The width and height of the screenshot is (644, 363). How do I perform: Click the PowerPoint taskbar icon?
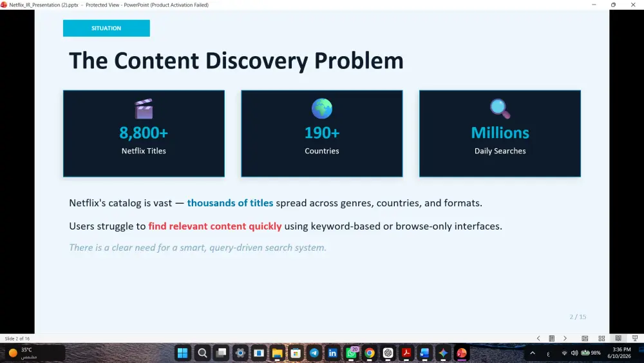tap(462, 353)
